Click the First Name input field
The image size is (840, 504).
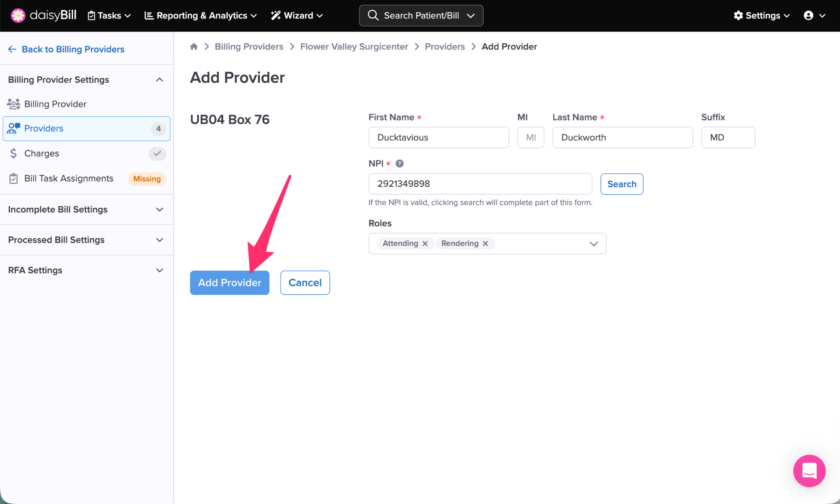pyautogui.click(x=438, y=138)
